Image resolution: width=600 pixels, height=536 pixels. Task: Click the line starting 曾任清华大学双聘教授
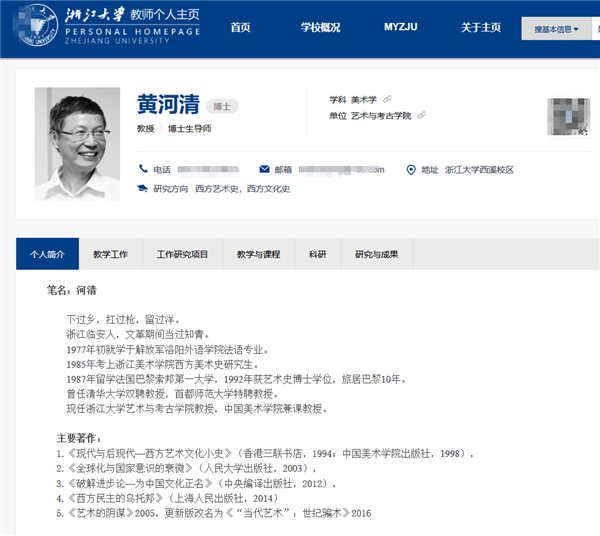(173, 394)
